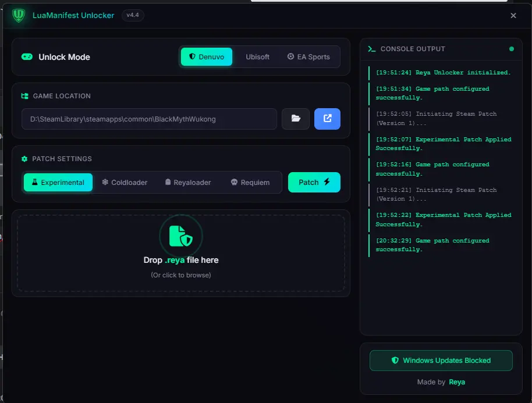Close the LuaManifest Unlocker window
Viewport: 532px width, 403px height.
[513, 16]
